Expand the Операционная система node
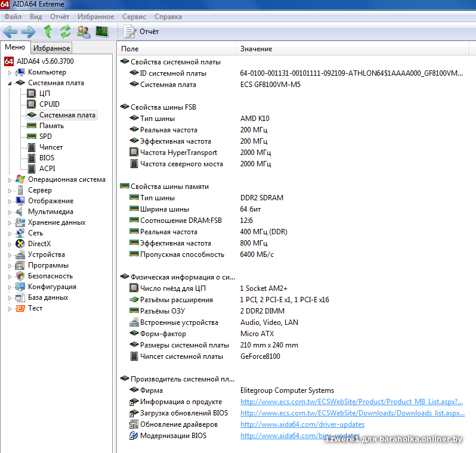Screen dimensions: 476x453 [x=10, y=180]
